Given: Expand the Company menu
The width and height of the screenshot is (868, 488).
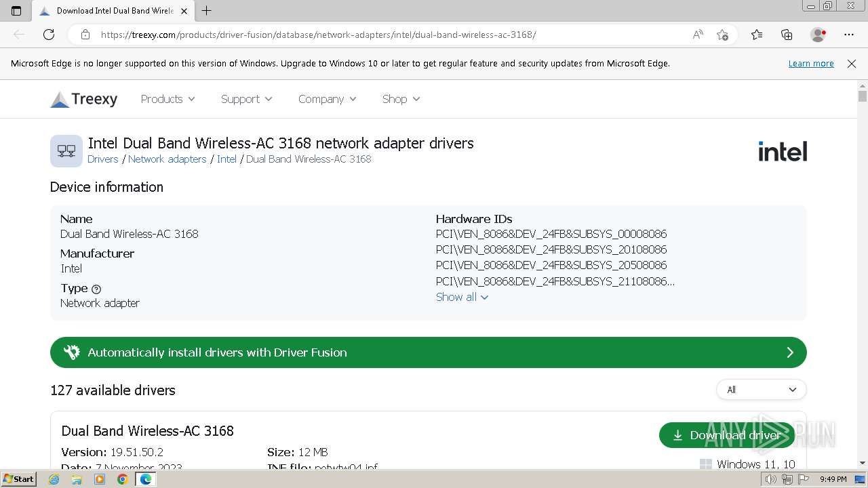Looking at the screenshot, I should 328,99.
